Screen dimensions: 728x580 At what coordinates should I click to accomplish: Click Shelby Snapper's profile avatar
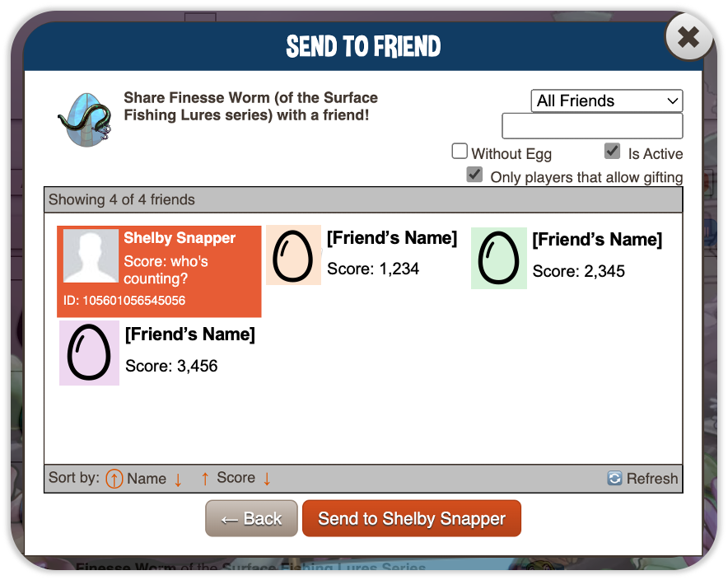[91, 255]
